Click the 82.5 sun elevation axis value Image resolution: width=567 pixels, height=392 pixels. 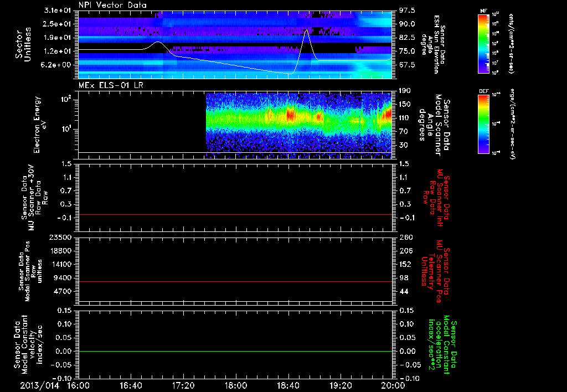[408, 38]
